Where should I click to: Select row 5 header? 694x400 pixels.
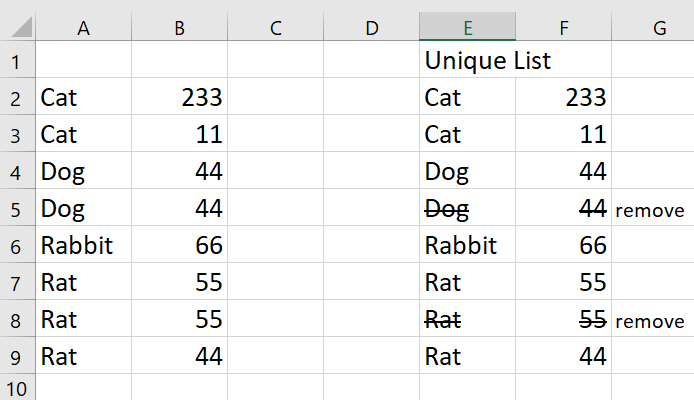point(17,208)
